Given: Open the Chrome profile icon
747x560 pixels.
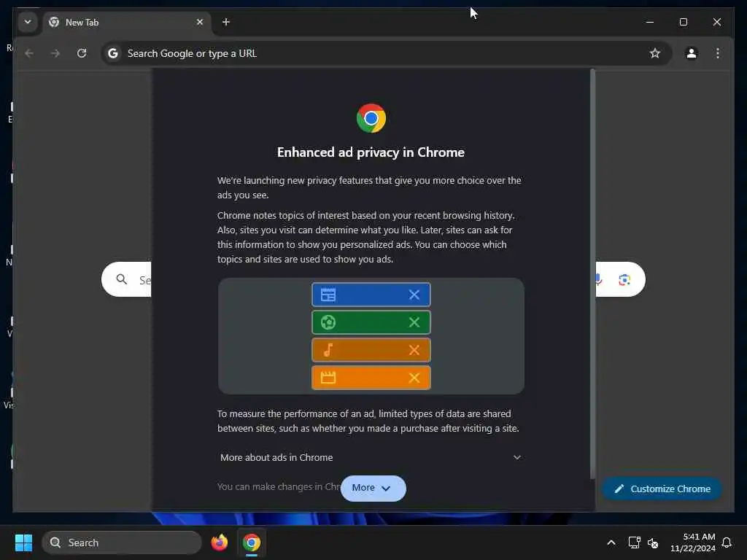Looking at the screenshot, I should [x=692, y=53].
